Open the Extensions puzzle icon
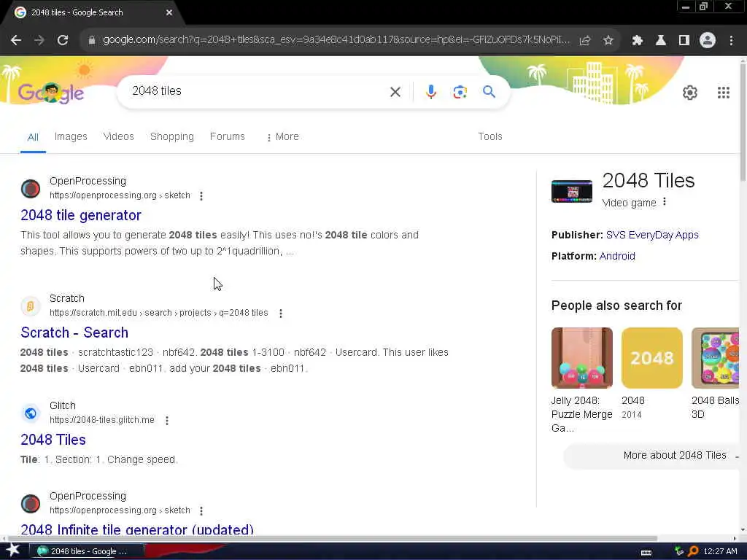The width and height of the screenshot is (747, 560). click(637, 41)
